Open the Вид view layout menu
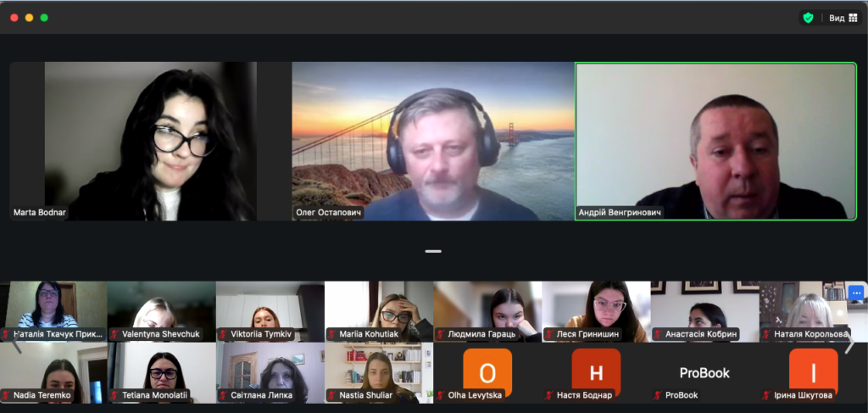 pyautogui.click(x=843, y=17)
